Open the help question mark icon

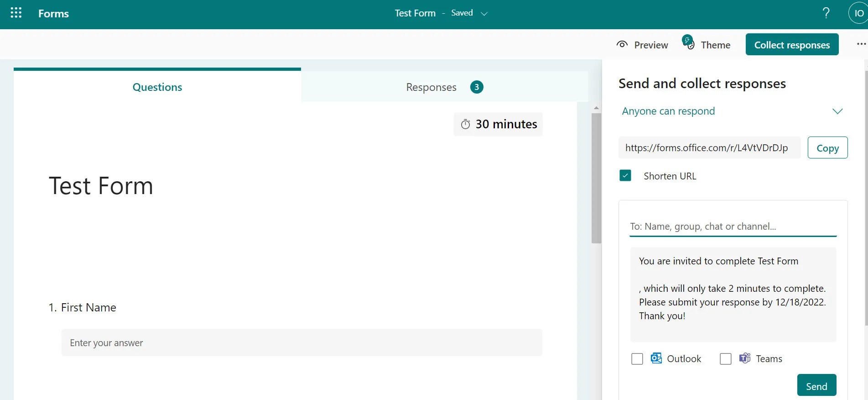pos(826,13)
